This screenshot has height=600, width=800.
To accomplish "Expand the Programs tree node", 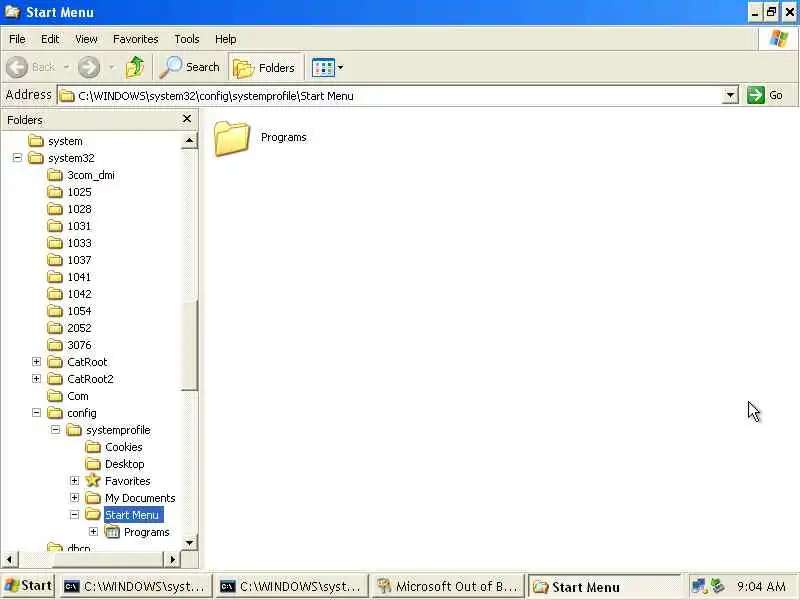I will (93, 532).
